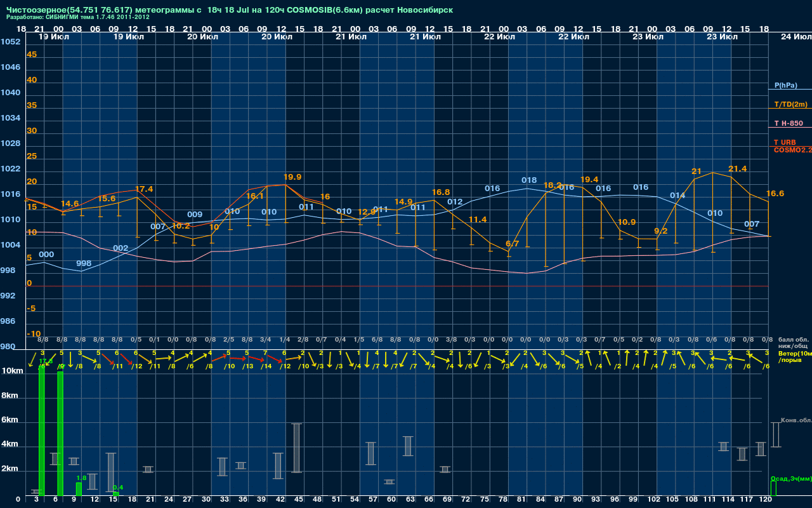Click the '24 Июл' date label
The image size is (812, 508).
click(796, 37)
